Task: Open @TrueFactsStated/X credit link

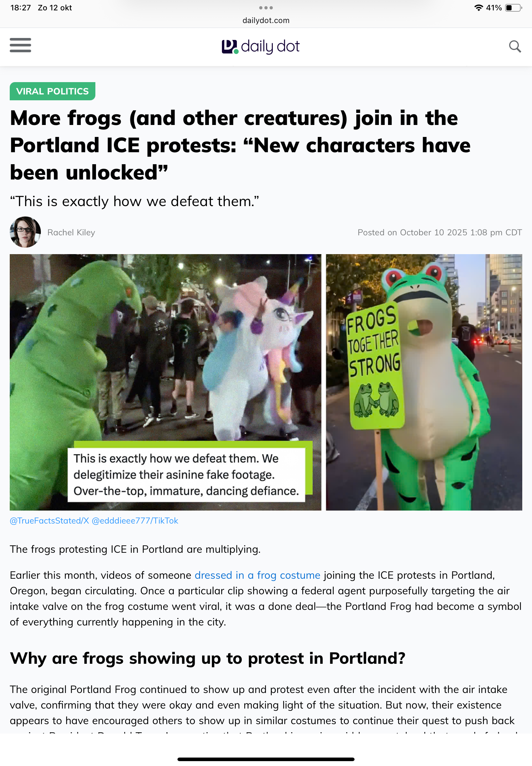Action: coord(49,521)
